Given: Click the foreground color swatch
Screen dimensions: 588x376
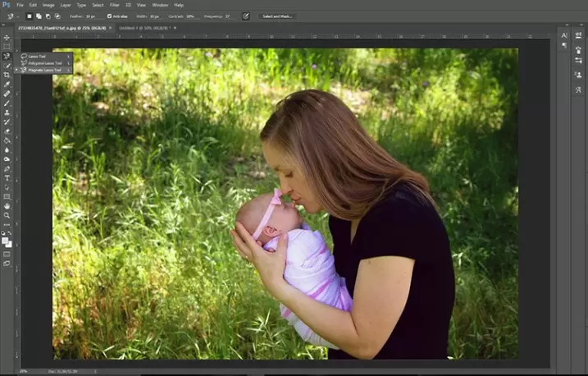Looking at the screenshot, I should [x=5, y=241].
